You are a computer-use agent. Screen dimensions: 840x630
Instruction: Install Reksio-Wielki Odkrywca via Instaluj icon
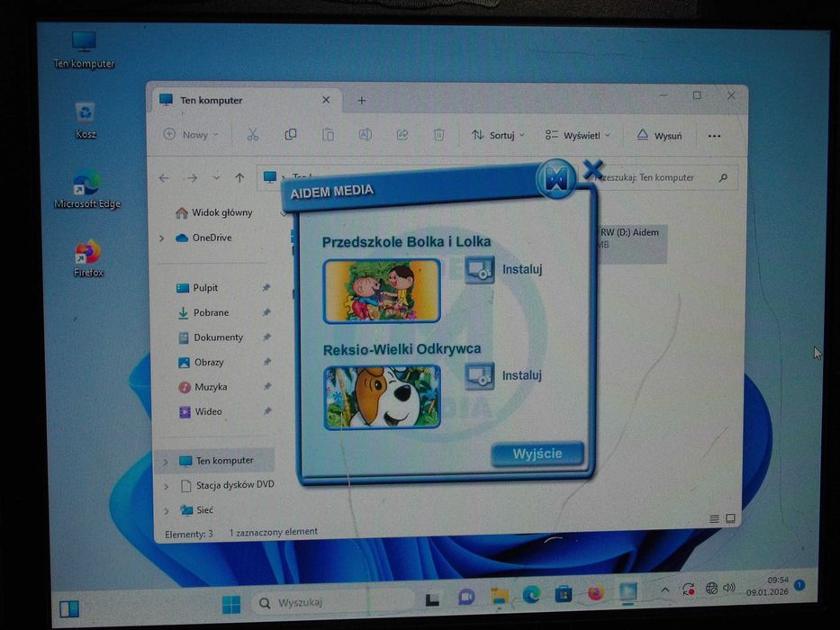[x=480, y=375]
